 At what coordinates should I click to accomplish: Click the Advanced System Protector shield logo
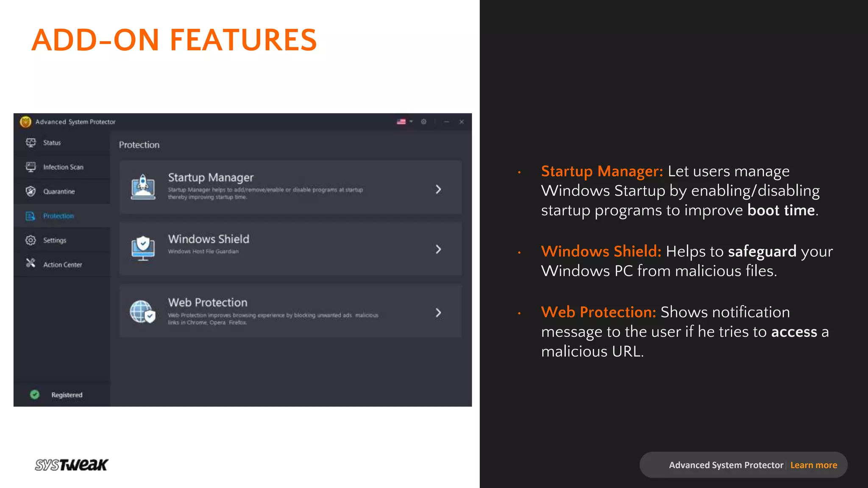[x=25, y=122]
